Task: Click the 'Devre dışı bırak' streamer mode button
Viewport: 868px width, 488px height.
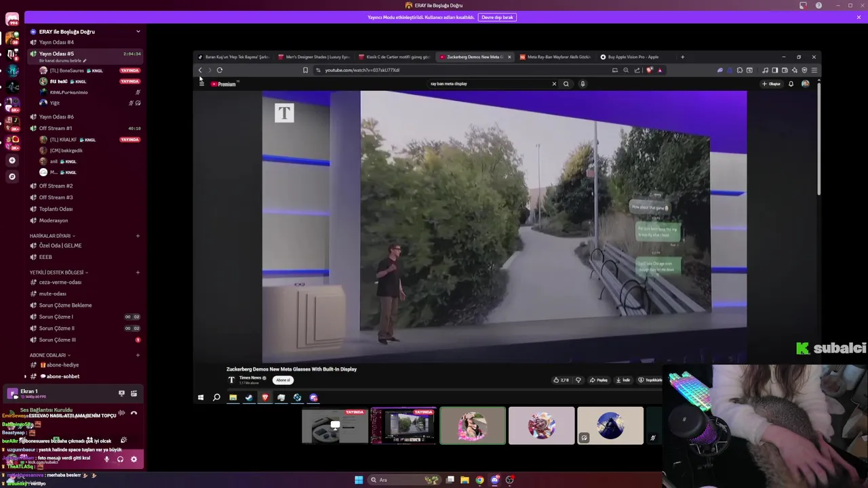Action: point(498,17)
